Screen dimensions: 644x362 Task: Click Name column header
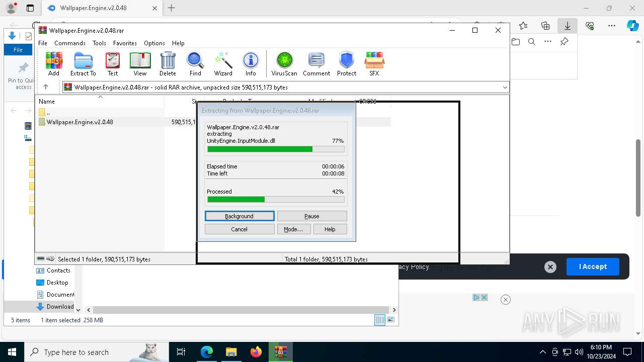point(101,101)
